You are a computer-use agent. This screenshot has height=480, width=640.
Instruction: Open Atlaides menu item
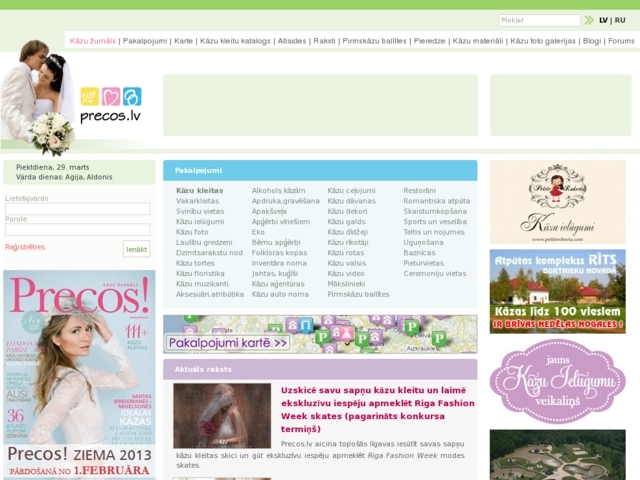click(x=292, y=41)
